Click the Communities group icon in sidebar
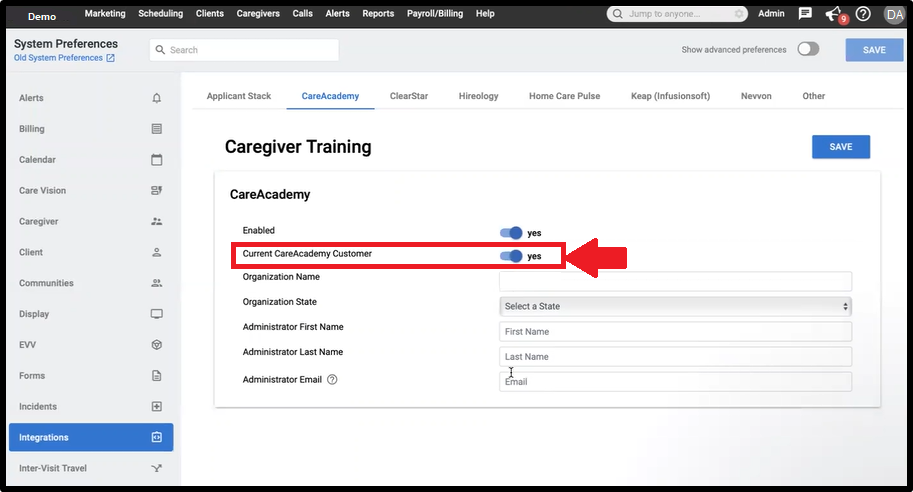The width and height of the screenshot is (913, 492). click(157, 283)
